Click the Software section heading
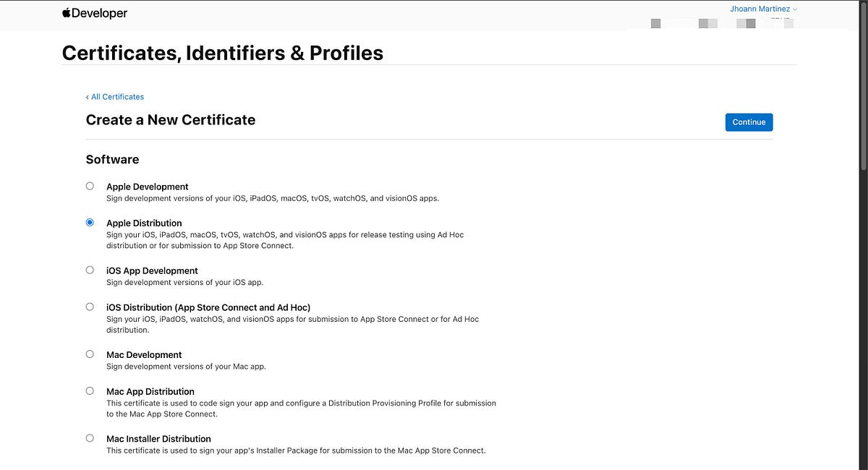 [x=112, y=159]
